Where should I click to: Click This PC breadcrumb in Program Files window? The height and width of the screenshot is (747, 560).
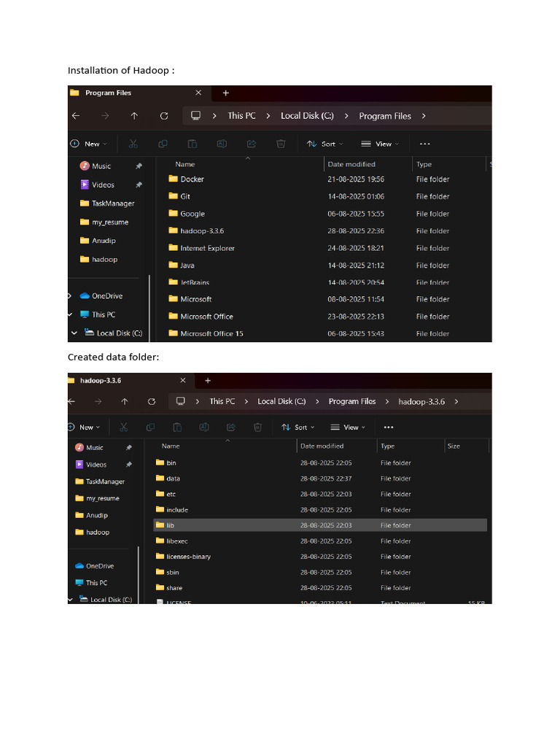click(241, 116)
